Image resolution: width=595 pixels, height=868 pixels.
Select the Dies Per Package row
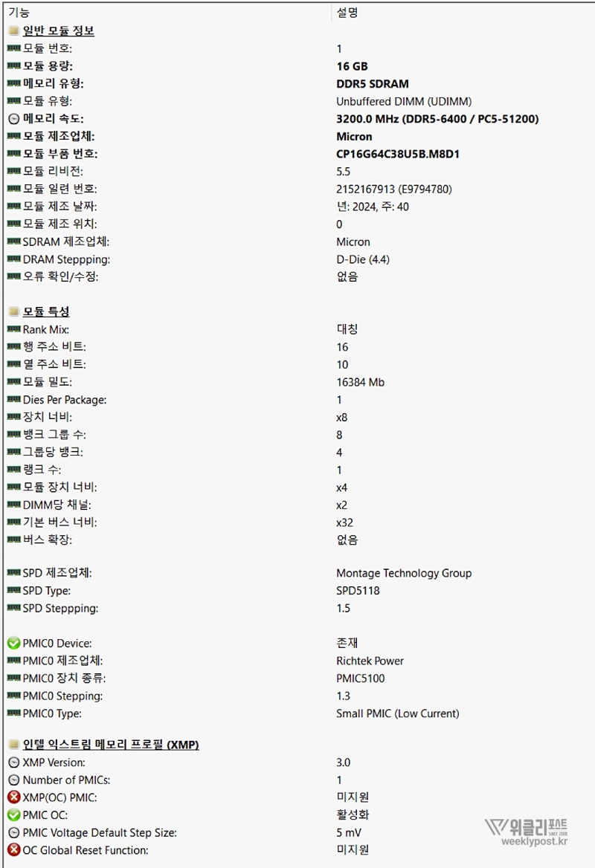click(64, 400)
